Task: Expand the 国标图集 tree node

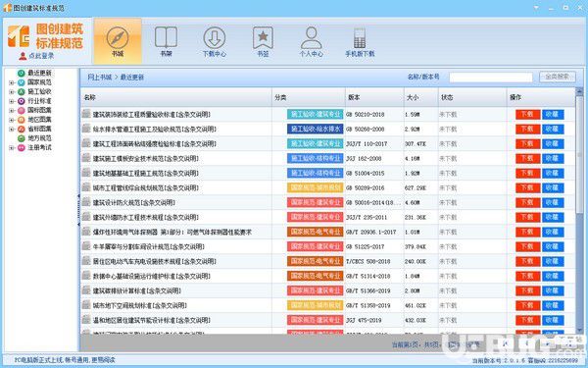Action: click(x=11, y=110)
